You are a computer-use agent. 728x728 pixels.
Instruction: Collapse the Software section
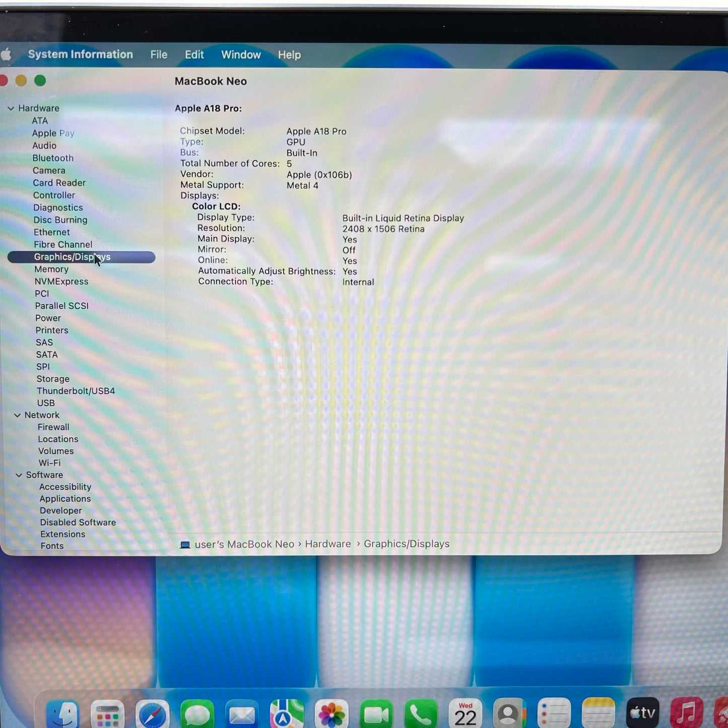(x=19, y=475)
